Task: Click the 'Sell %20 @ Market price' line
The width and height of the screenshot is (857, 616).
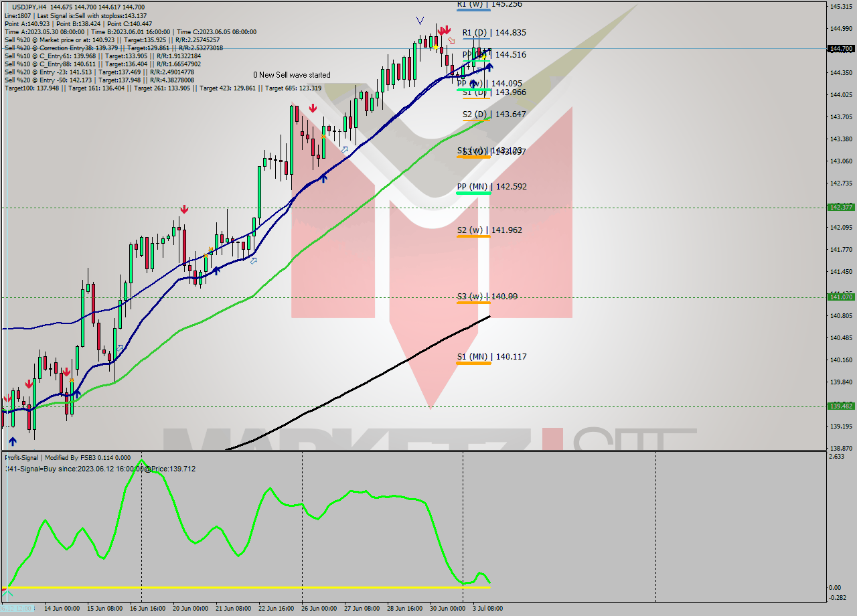Action: point(112,40)
